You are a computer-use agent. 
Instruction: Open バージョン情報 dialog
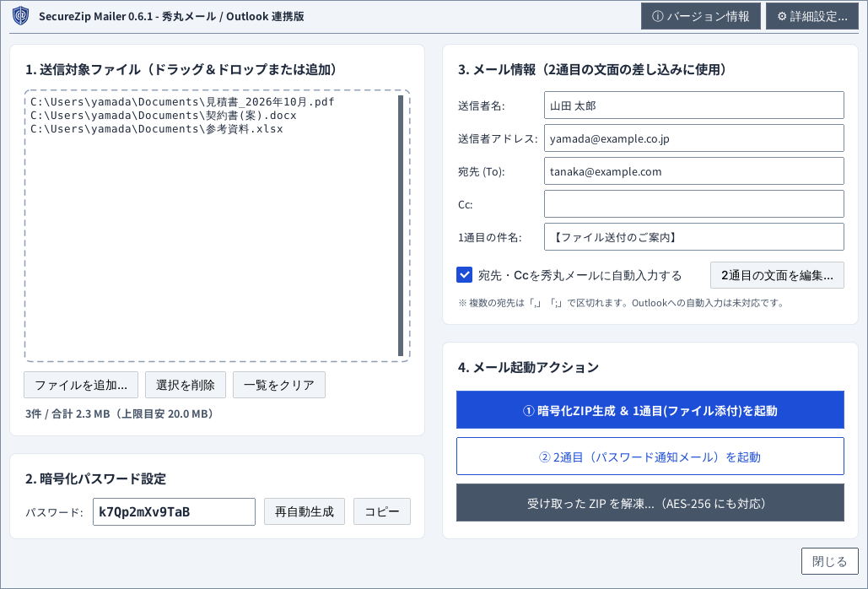[700, 16]
